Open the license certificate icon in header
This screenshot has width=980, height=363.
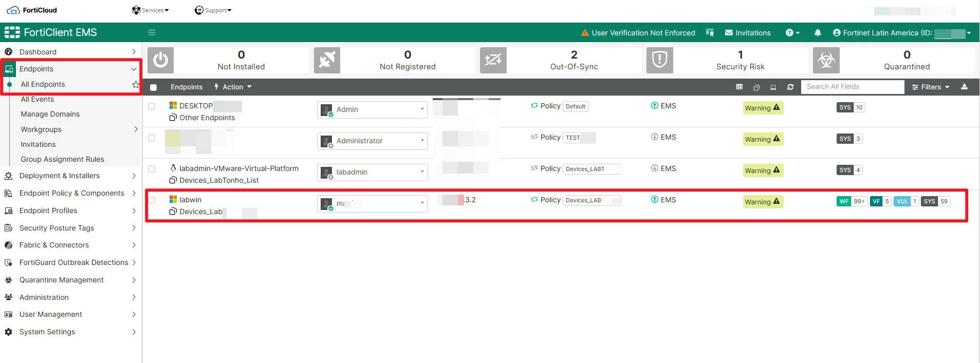(710, 33)
